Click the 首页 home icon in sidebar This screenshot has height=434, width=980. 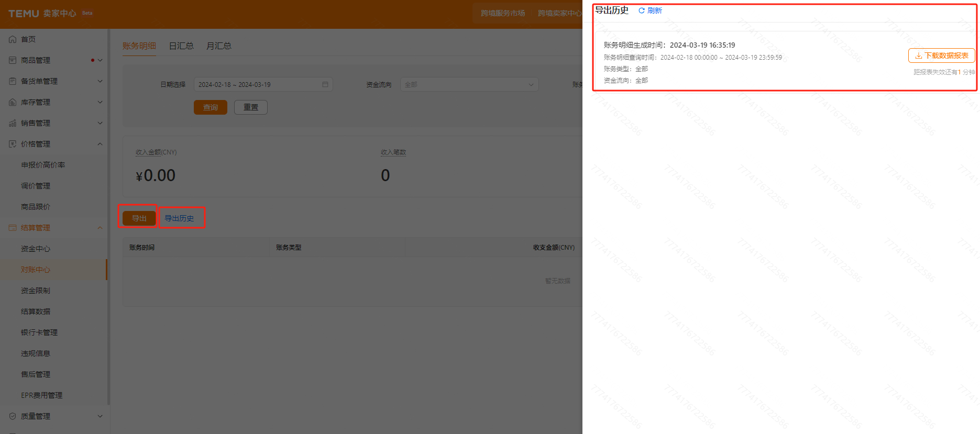coord(13,39)
